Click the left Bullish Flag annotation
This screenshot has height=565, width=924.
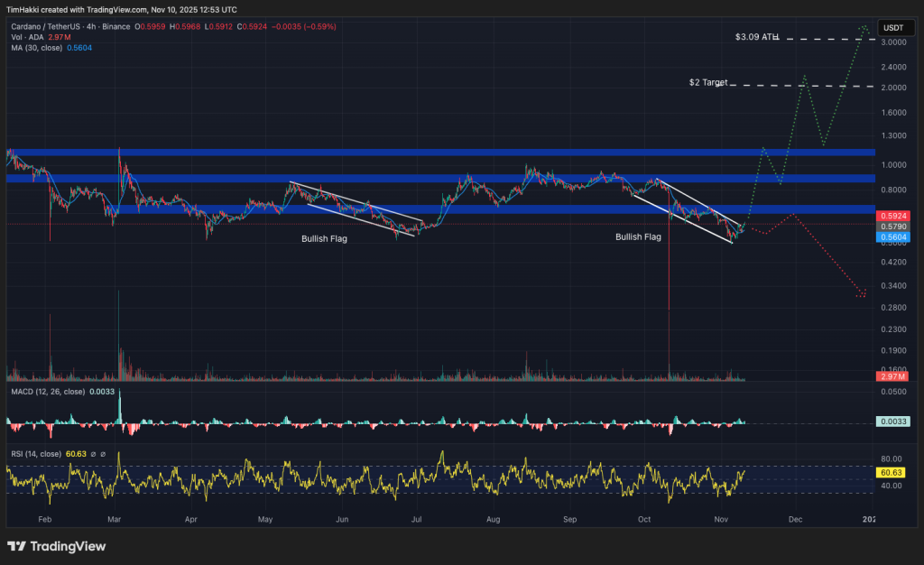323,239
